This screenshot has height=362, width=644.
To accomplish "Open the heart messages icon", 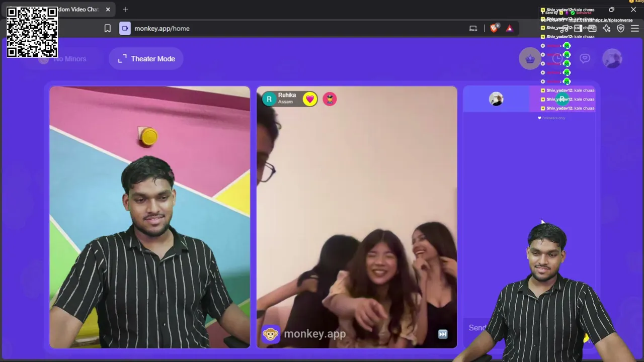I will (585, 59).
